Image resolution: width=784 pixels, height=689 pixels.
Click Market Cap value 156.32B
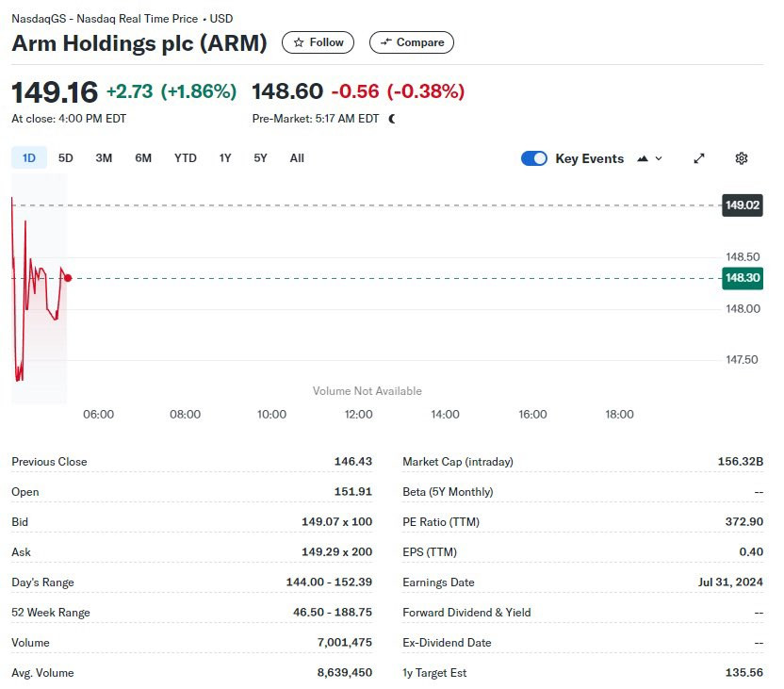point(741,462)
